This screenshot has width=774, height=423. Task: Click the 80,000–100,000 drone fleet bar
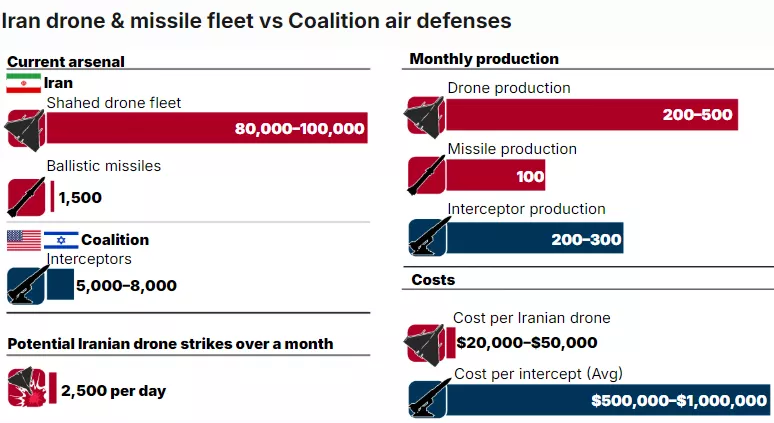(206, 128)
